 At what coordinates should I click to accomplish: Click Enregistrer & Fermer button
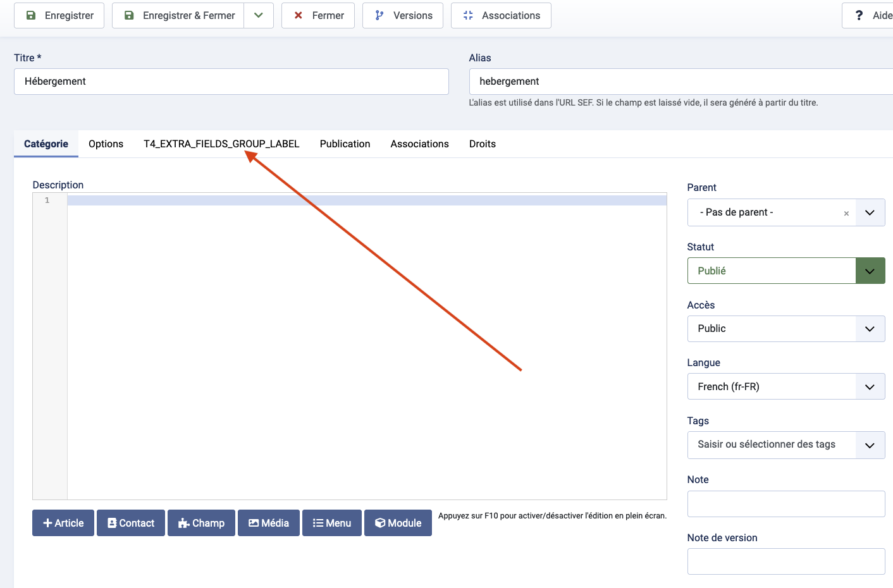click(178, 15)
